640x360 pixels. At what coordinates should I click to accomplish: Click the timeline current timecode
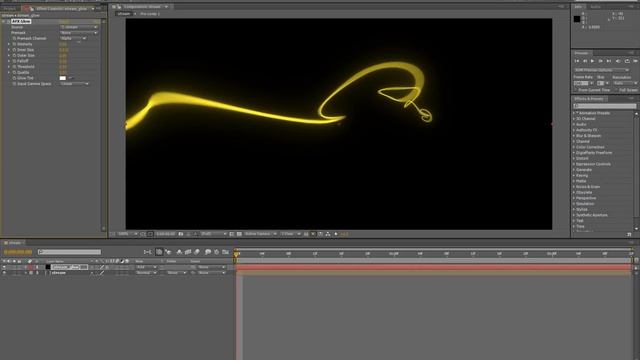click(x=18, y=252)
